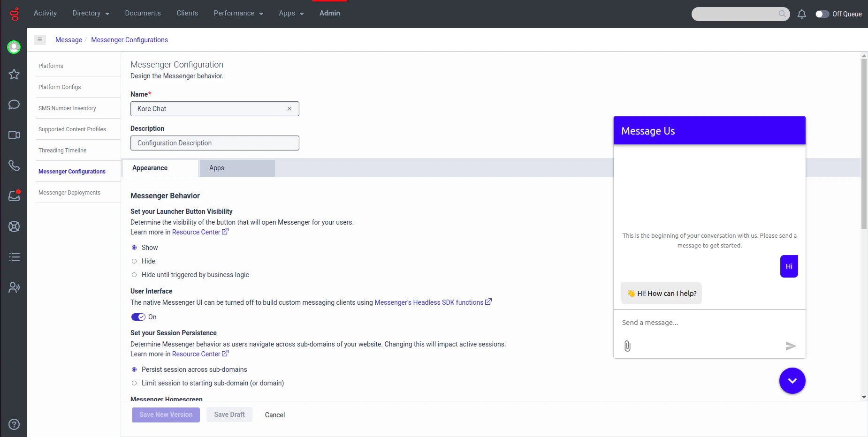Open the favorites star in the sidebar

(x=14, y=74)
